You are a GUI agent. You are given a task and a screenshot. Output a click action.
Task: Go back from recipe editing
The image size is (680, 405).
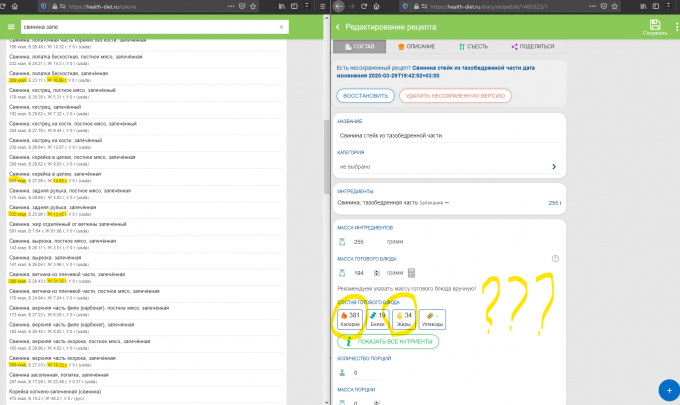tap(338, 26)
